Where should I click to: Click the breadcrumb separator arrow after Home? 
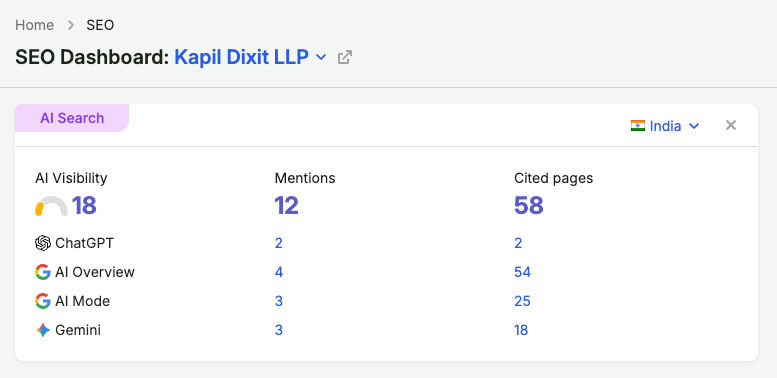tap(71, 25)
